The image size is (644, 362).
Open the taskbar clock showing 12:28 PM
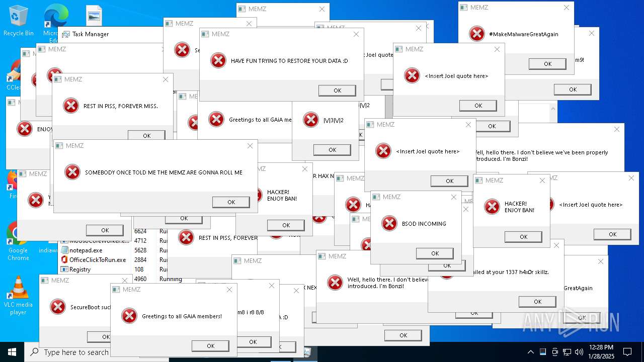(x=601, y=352)
